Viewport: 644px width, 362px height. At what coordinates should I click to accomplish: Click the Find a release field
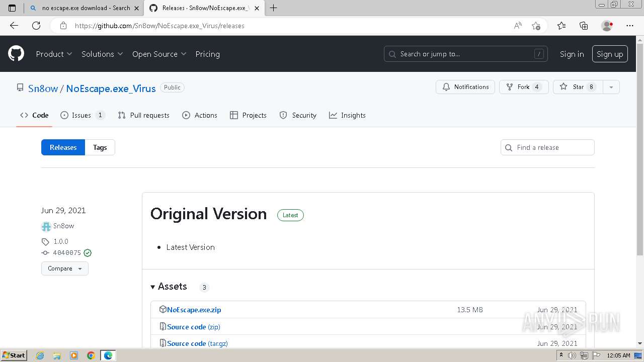pyautogui.click(x=547, y=147)
